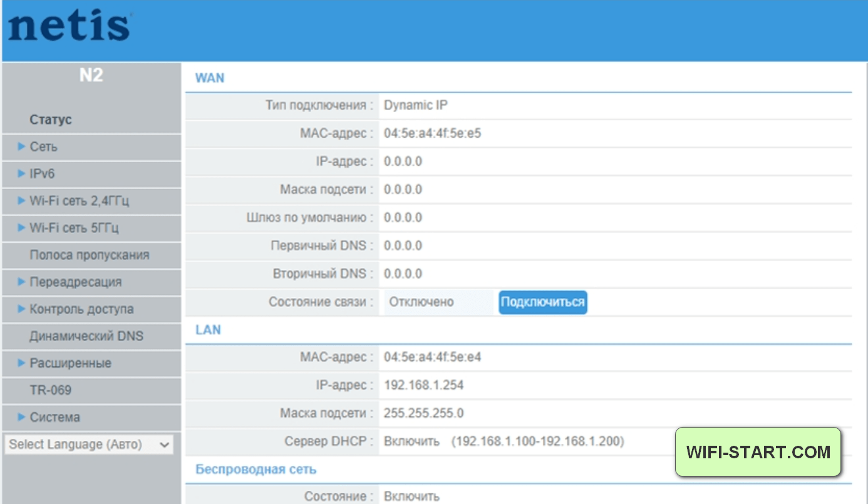Click the subnet mask value 255.255.255.0

click(x=424, y=413)
